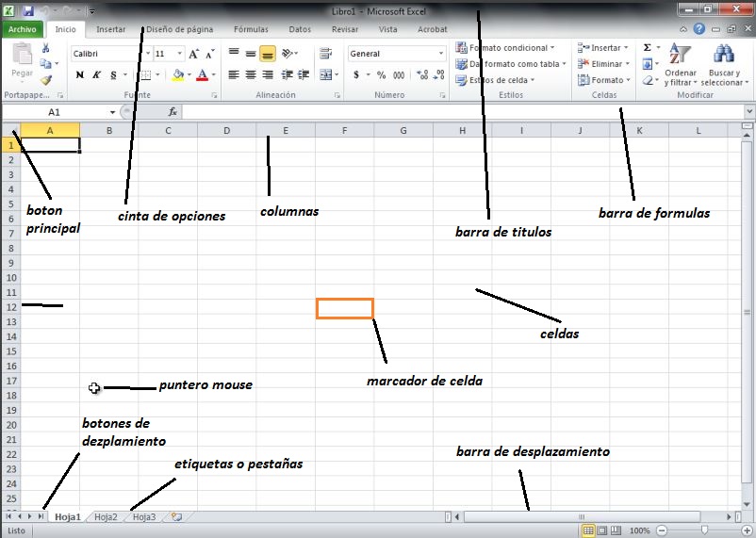This screenshot has width=756, height=538.
Task: Insert a new worksheet tab icon
Action: coord(175,517)
